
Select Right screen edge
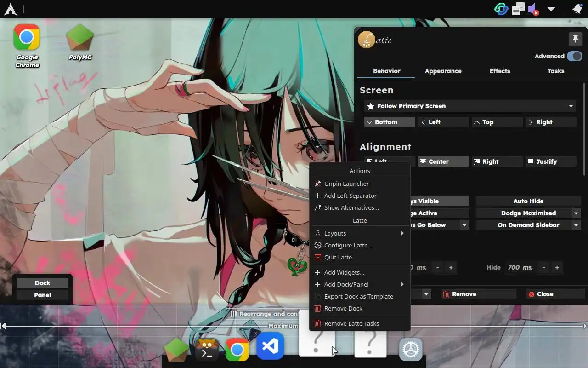click(x=551, y=122)
